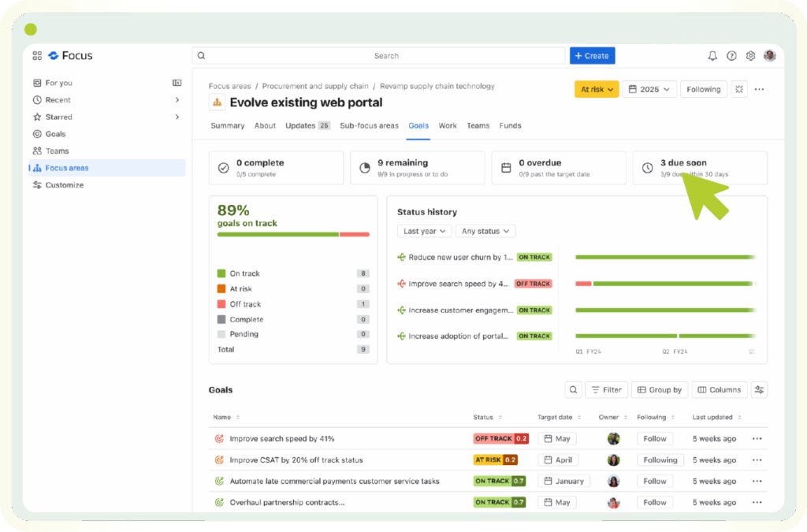Viewport: 807px width, 532px height.
Task: Click the goal icon for Improve CSAT row
Action: click(219, 460)
